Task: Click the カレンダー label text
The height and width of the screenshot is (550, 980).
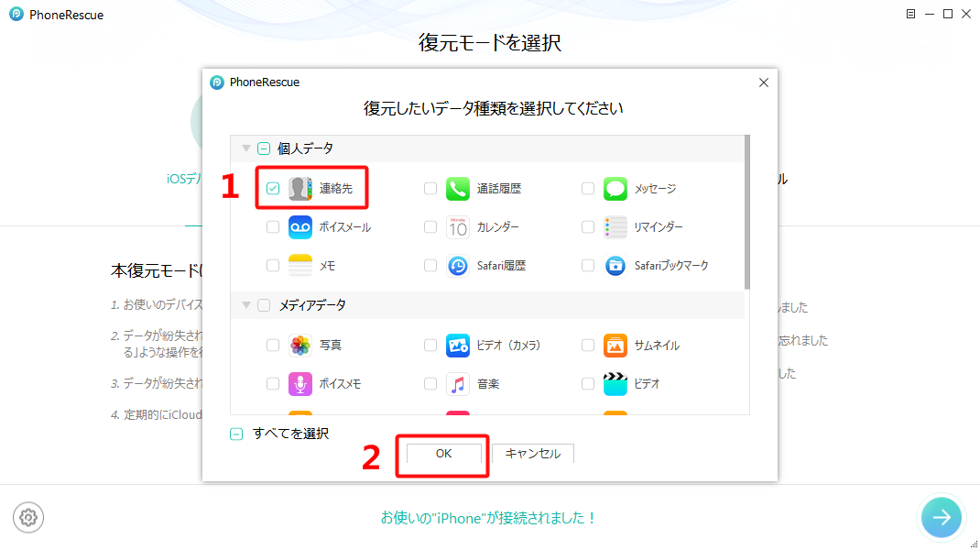Action: (497, 227)
